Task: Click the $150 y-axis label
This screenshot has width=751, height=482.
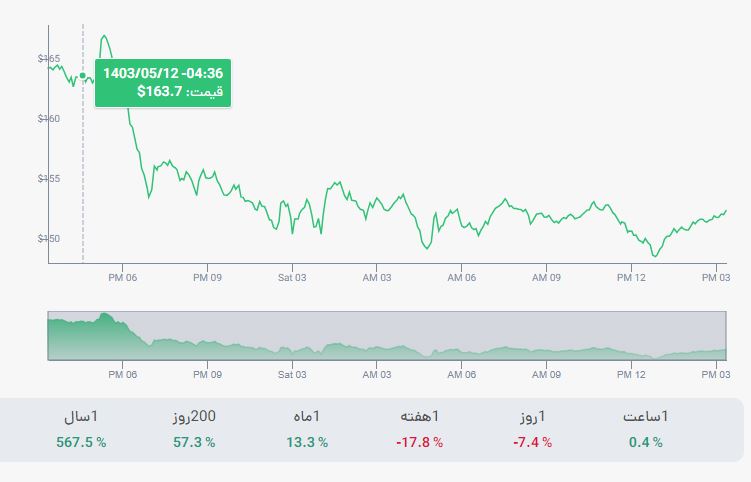Action: click(49, 238)
